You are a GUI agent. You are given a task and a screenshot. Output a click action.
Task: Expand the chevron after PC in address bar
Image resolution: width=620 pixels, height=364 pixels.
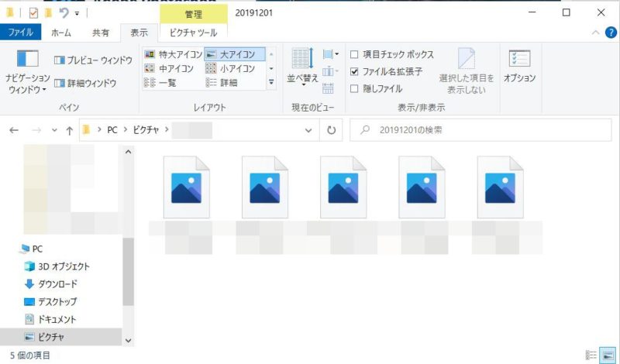click(x=125, y=129)
